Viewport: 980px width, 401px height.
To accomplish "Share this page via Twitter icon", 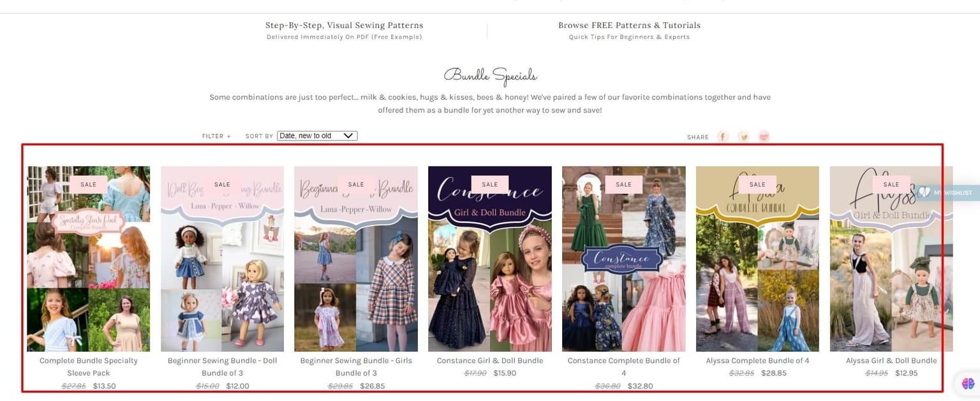I will coord(743,137).
